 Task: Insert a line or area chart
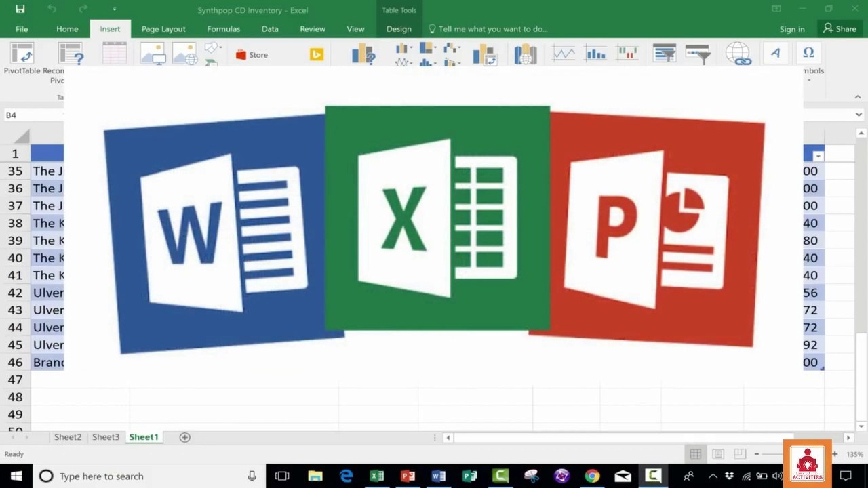coord(403,62)
